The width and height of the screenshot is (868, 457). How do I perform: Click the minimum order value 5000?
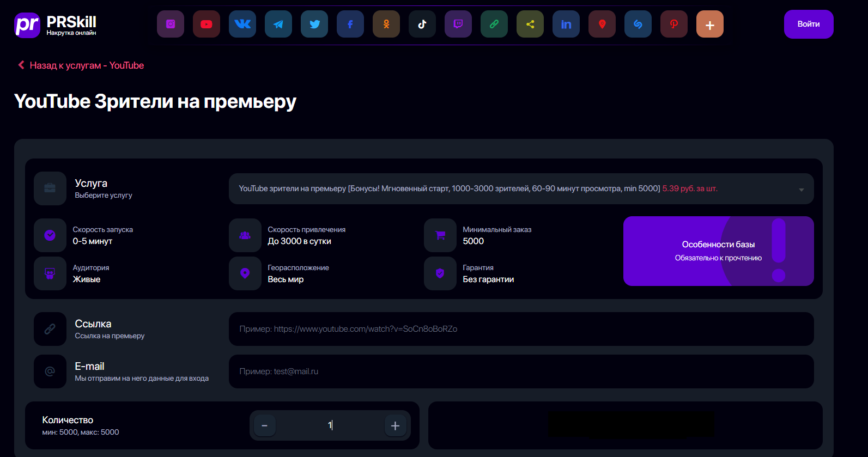tap(474, 241)
